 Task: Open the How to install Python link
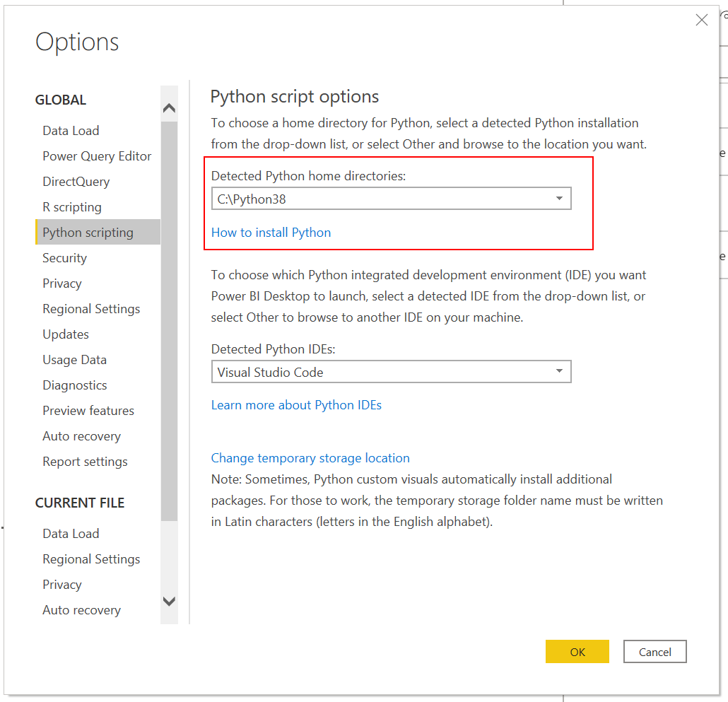point(271,233)
